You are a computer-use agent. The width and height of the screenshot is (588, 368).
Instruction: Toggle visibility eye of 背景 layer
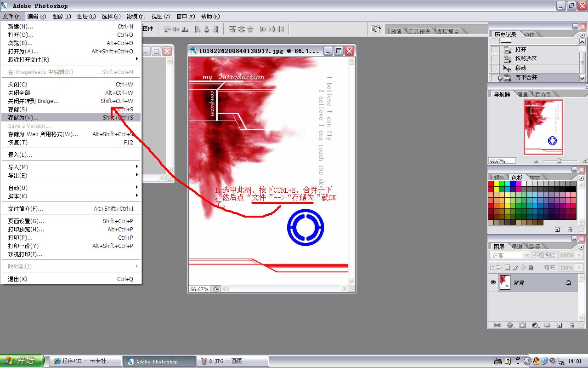click(x=493, y=282)
